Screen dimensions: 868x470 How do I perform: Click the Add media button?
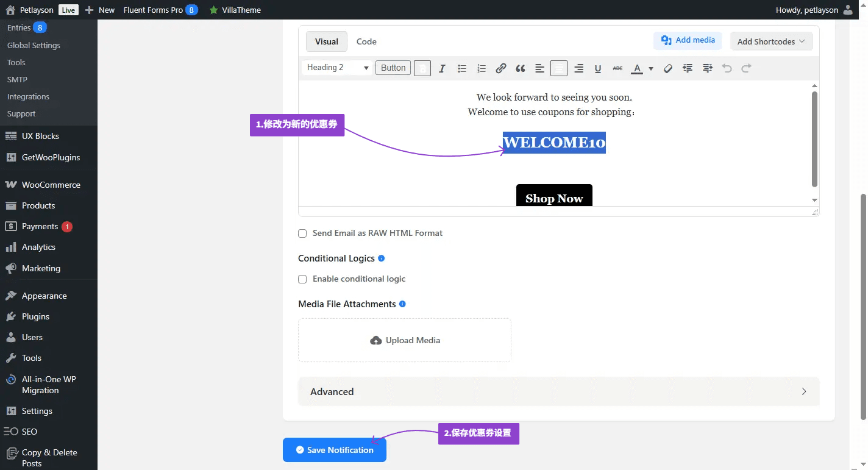(x=688, y=40)
